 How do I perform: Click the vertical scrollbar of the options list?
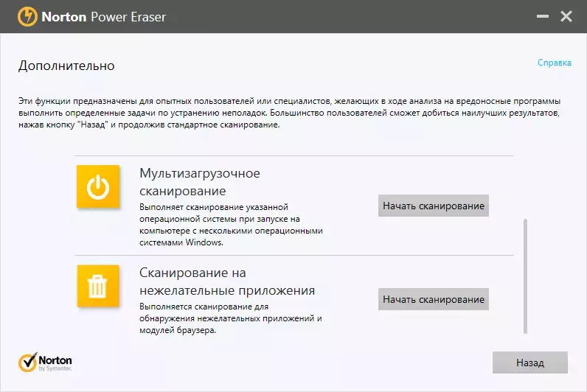[525, 276]
